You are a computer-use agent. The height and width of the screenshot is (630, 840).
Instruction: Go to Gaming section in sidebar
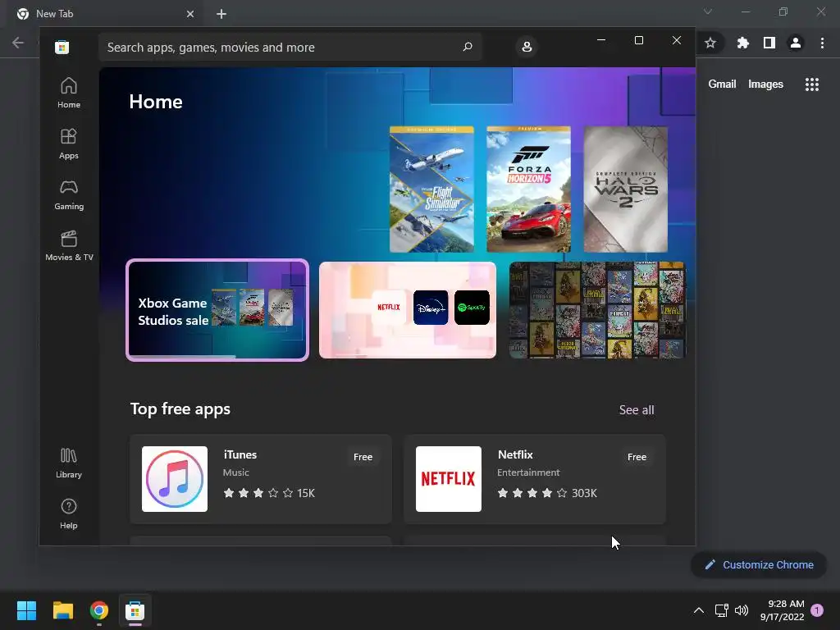69,195
